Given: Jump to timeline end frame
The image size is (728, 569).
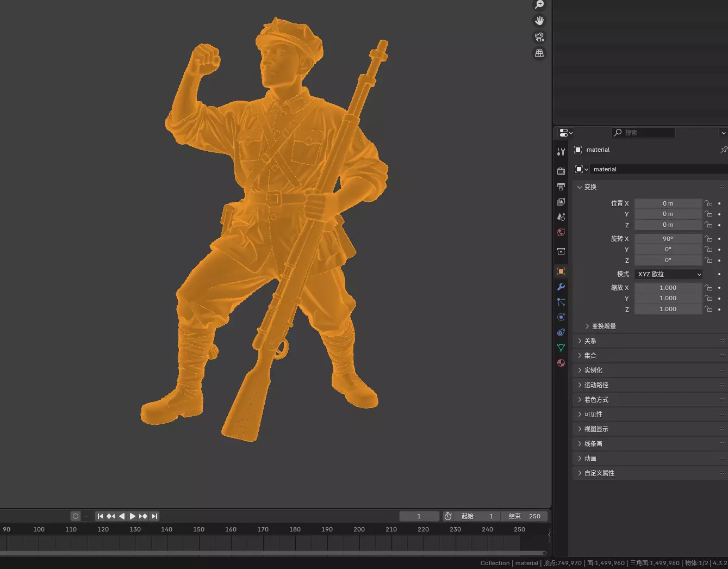Looking at the screenshot, I should coord(154,516).
